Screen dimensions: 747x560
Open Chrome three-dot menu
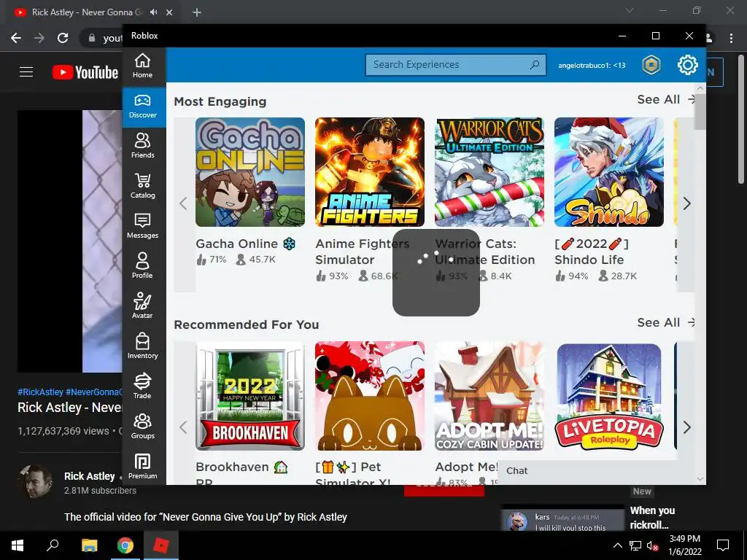click(731, 38)
